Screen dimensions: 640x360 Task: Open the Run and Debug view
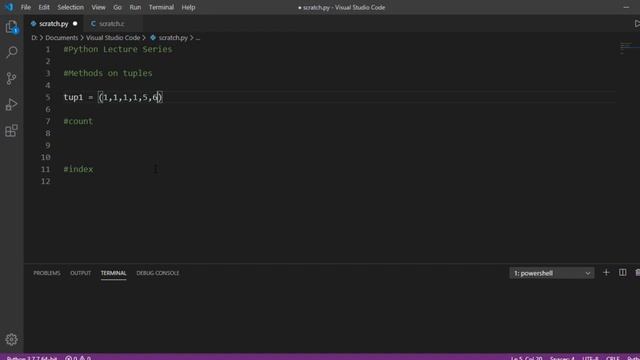coord(11,105)
